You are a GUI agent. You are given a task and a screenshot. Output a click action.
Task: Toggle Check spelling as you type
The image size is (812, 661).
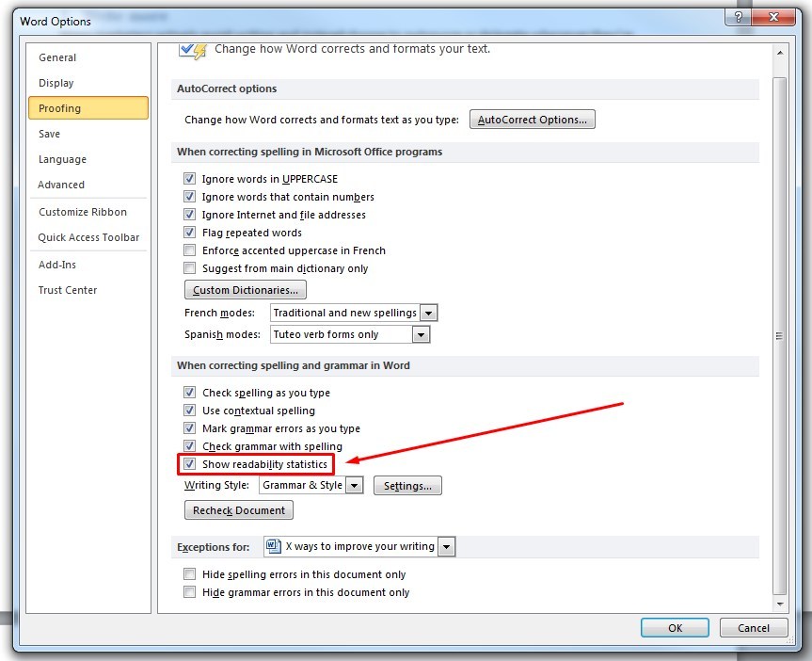pos(189,393)
